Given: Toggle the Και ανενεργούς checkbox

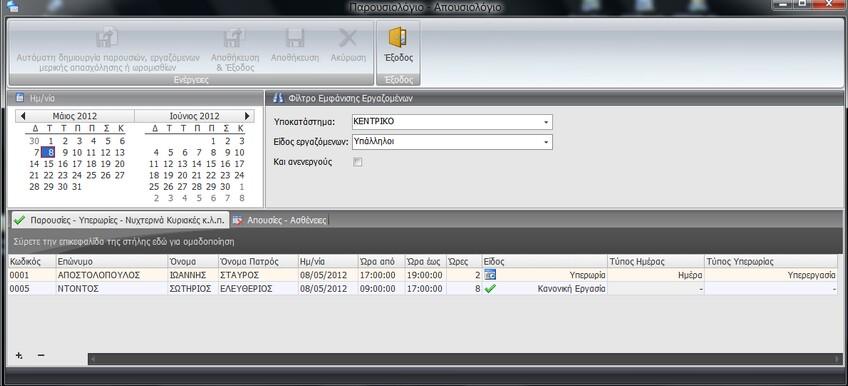Looking at the screenshot, I should [x=357, y=162].
